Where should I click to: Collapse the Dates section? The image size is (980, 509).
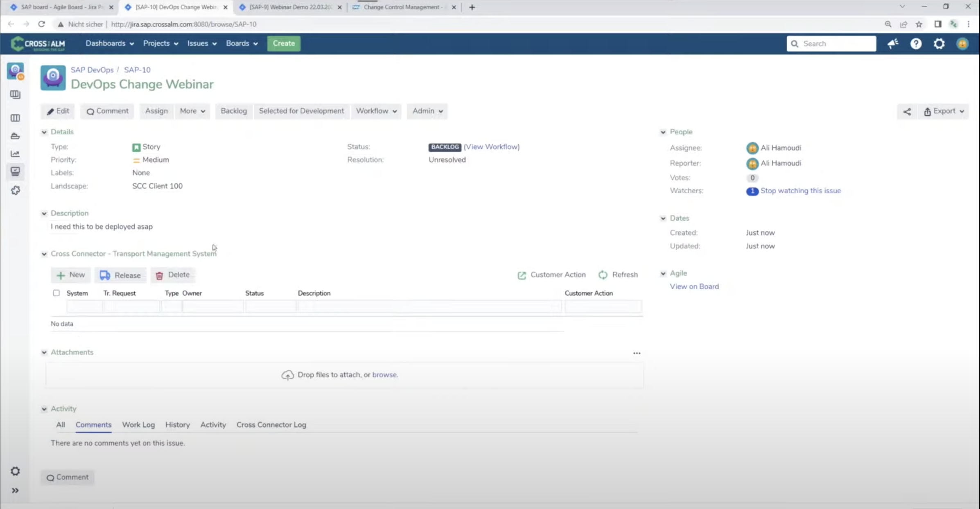coord(663,218)
